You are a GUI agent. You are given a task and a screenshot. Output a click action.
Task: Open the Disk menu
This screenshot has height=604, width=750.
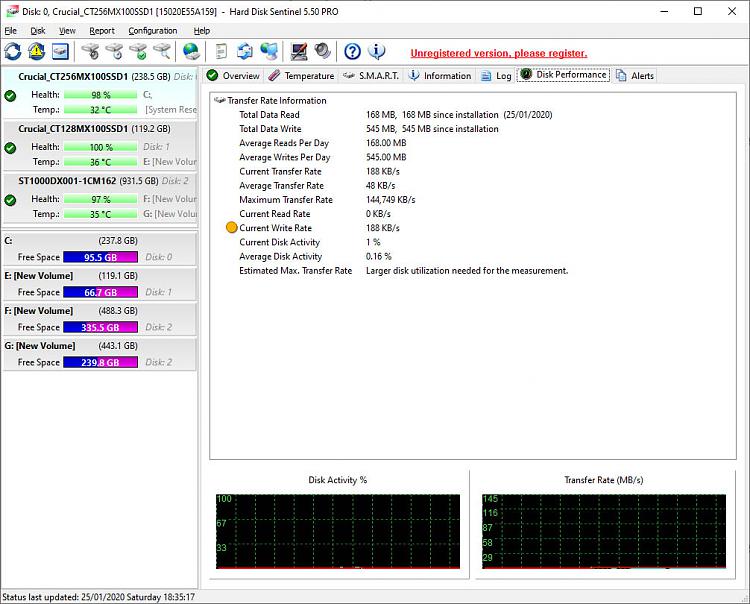point(38,31)
